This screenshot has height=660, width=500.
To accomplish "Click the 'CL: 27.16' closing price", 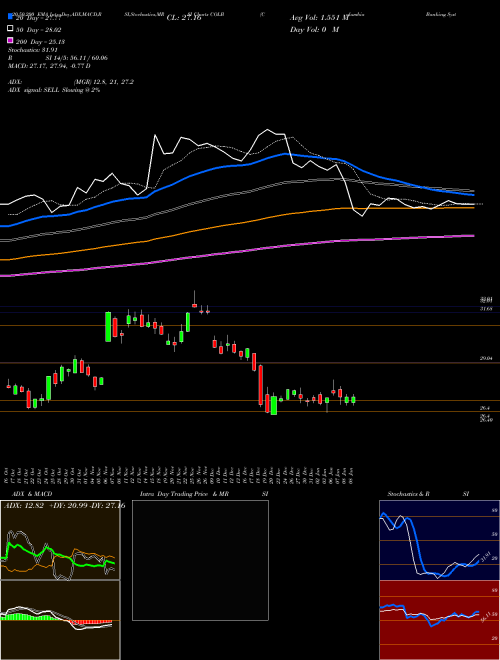I will coord(184,18).
